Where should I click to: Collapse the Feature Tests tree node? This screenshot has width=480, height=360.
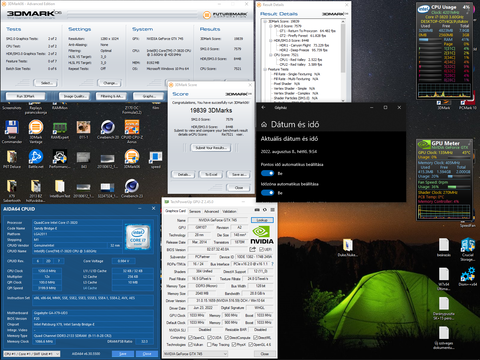click(x=266, y=69)
